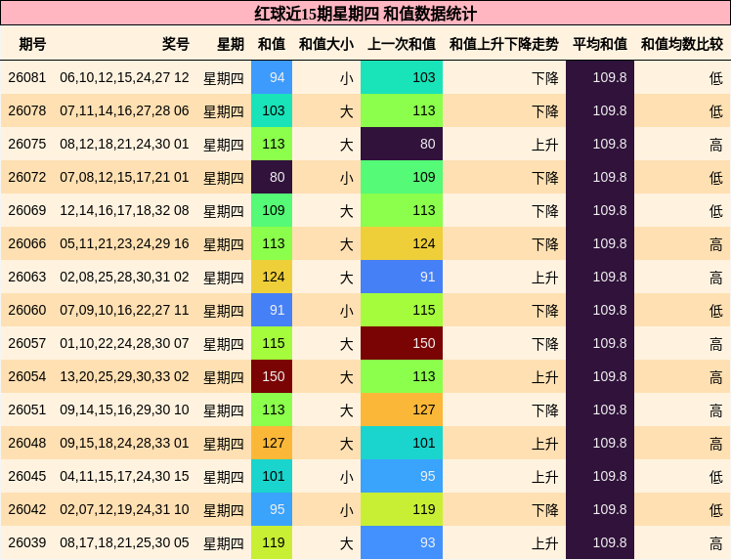Click the 101 sum cell for 26045

click(272, 476)
